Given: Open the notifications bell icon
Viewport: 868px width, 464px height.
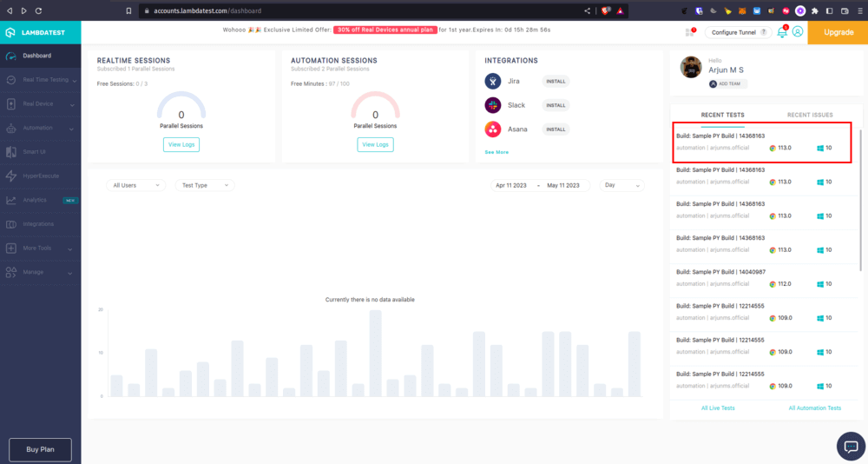Looking at the screenshot, I should point(782,32).
